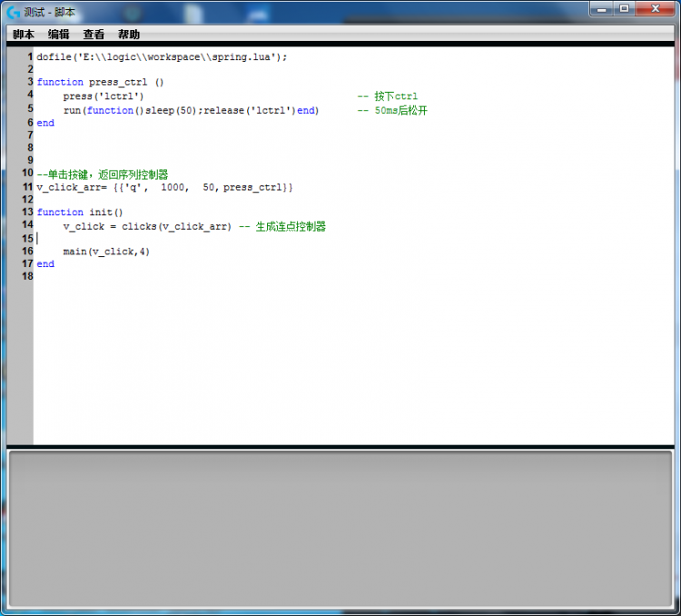Open the 查看 menu
The height and width of the screenshot is (616, 681).
[94, 35]
